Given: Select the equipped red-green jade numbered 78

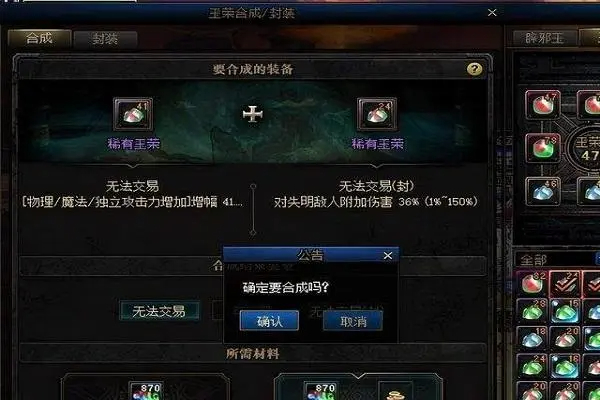Looking at the screenshot, I should pyautogui.click(x=543, y=148).
